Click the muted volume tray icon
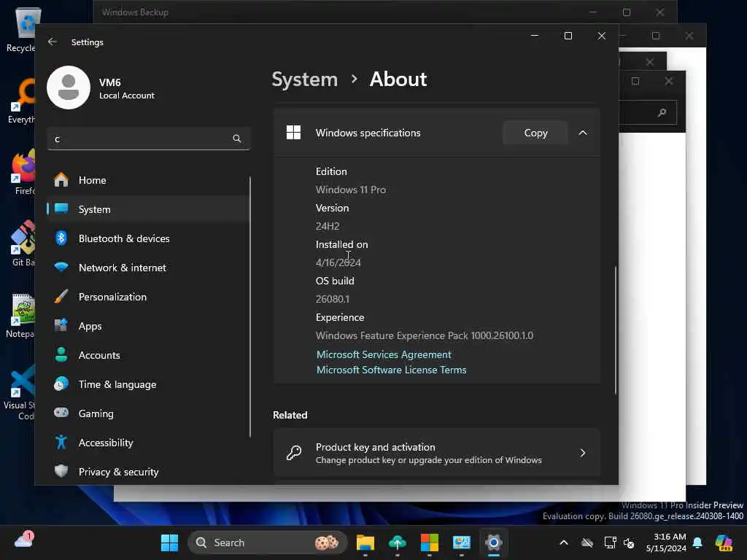 629,542
